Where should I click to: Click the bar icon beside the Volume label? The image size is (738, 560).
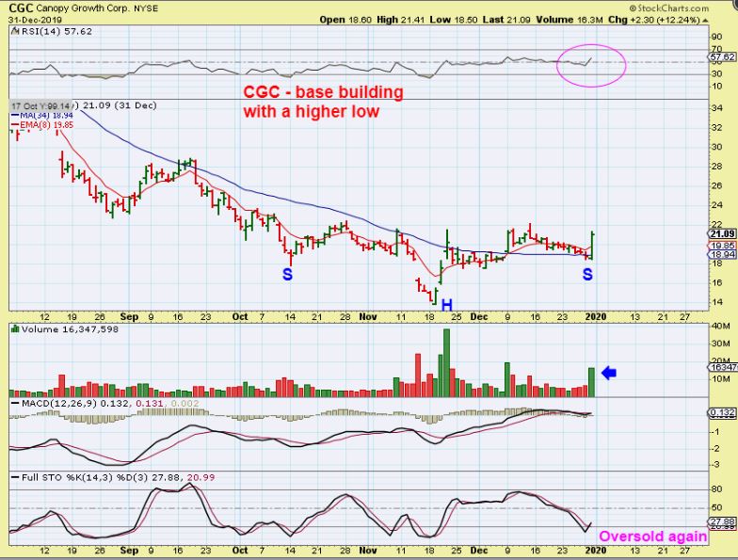click(15, 329)
